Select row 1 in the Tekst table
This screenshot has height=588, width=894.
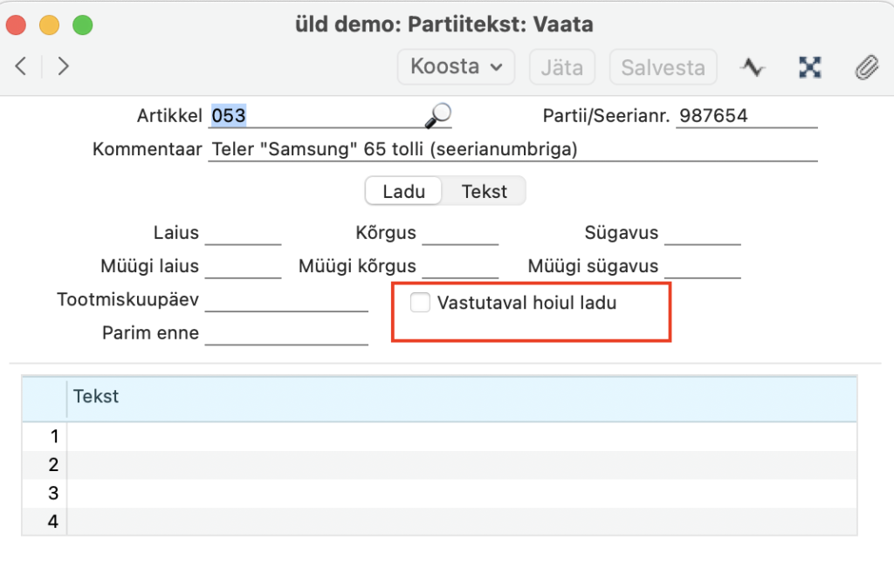461,436
